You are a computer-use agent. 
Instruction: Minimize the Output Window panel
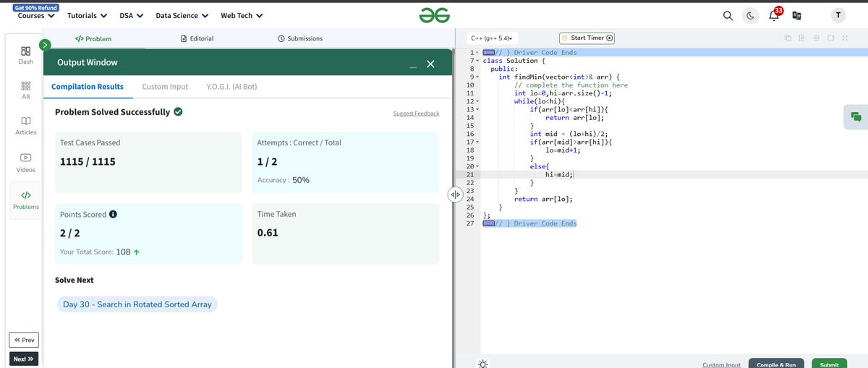(412, 67)
